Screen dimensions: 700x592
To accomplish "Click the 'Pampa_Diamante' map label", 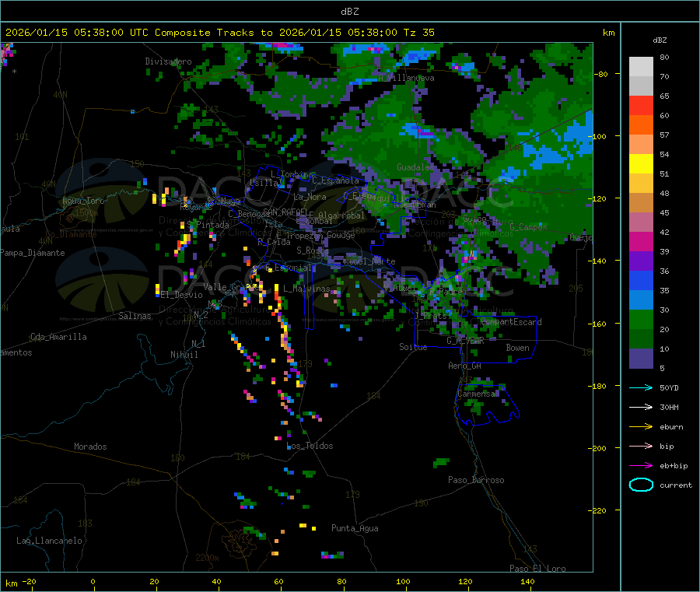I will pyautogui.click(x=33, y=253).
